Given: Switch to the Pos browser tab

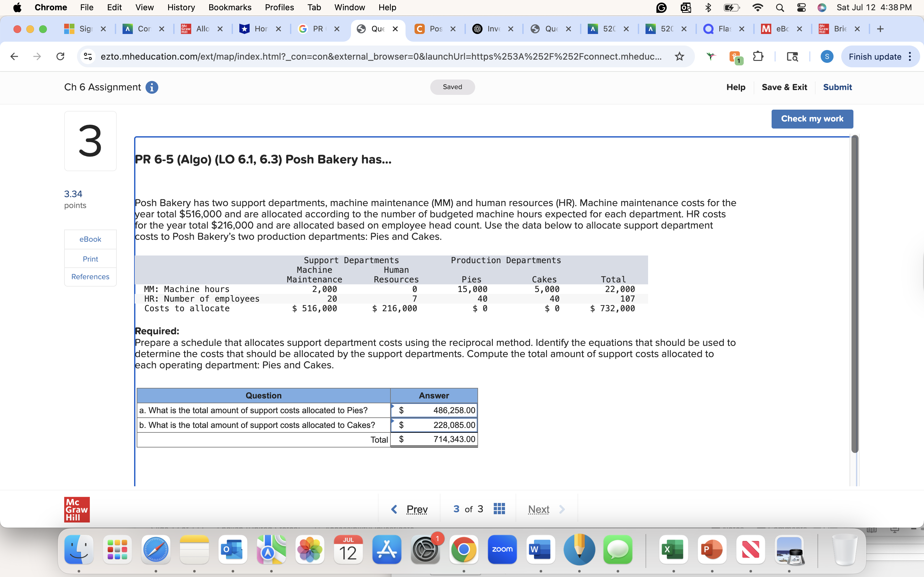Looking at the screenshot, I should 435,29.
